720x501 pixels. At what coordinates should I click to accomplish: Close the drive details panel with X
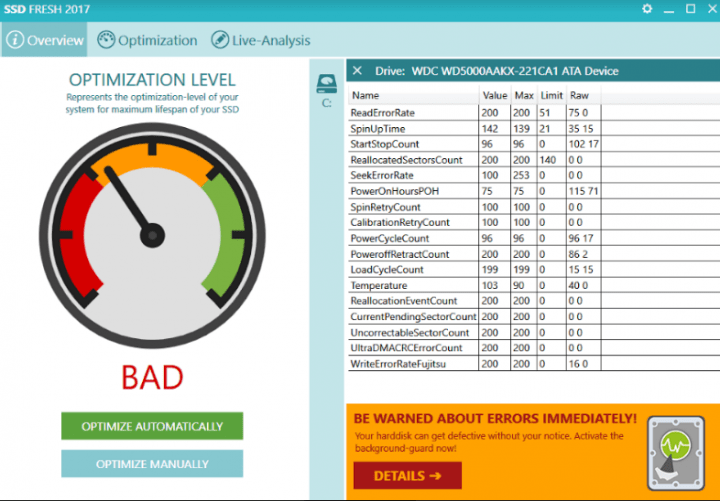(x=357, y=71)
